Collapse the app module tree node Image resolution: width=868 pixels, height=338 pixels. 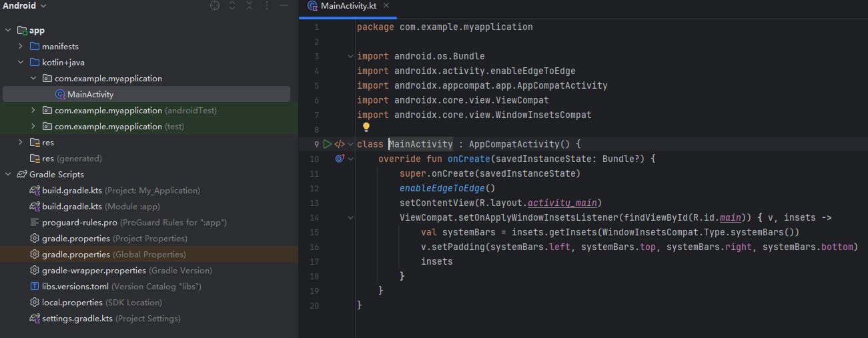(x=8, y=31)
